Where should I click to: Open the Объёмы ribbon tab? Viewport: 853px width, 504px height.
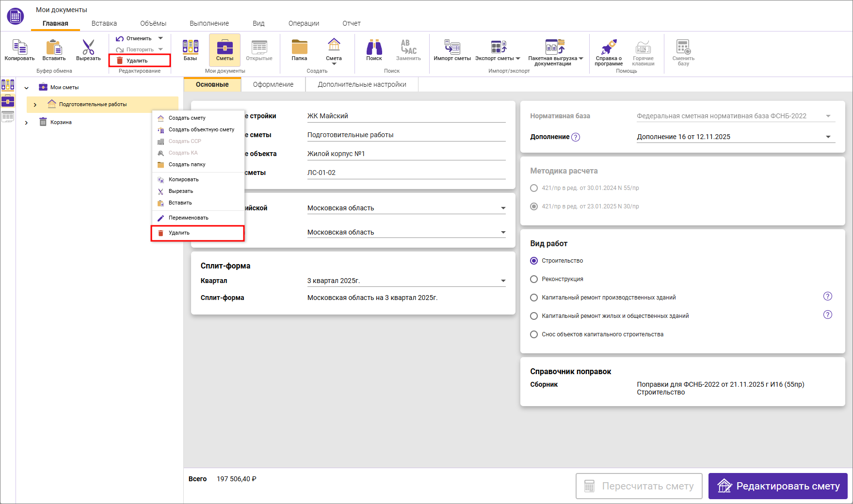point(153,23)
